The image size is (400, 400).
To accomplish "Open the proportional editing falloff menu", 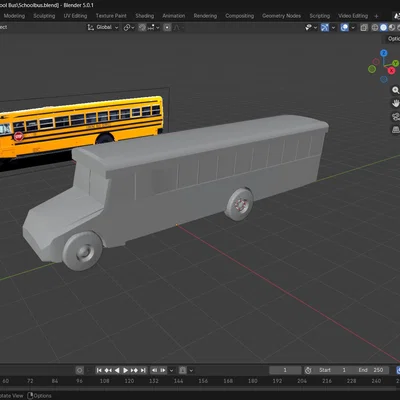I will click(x=178, y=28).
